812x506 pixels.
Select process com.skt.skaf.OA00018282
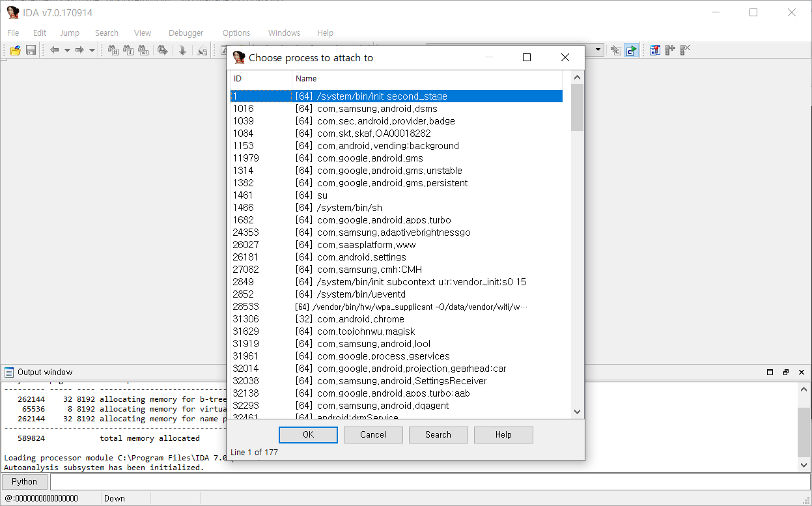click(x=397, y=134)
